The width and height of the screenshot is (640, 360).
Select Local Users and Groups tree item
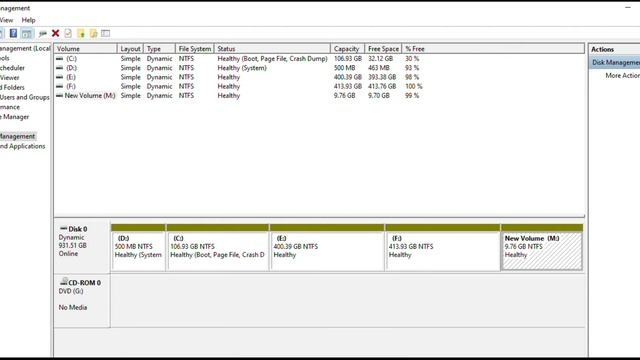[24, 97]
